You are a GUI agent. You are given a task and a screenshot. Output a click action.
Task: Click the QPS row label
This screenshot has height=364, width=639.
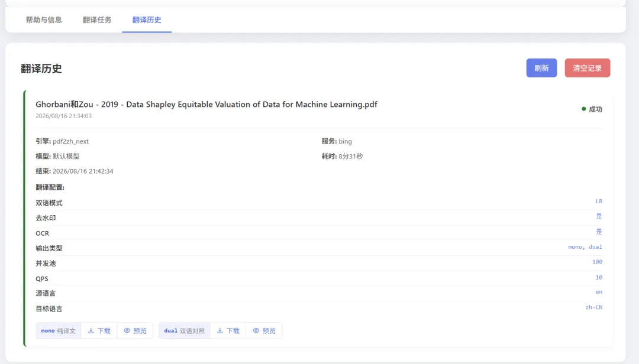pos(42,279)
